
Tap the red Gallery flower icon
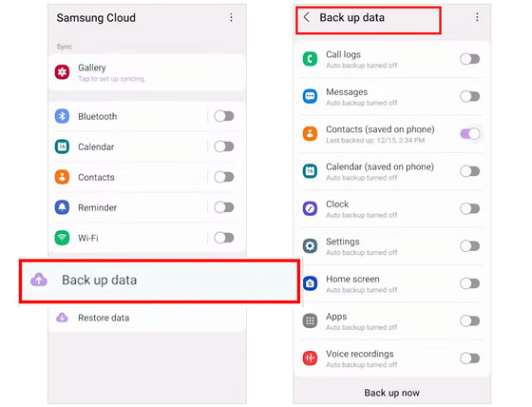tap(62, 72)
